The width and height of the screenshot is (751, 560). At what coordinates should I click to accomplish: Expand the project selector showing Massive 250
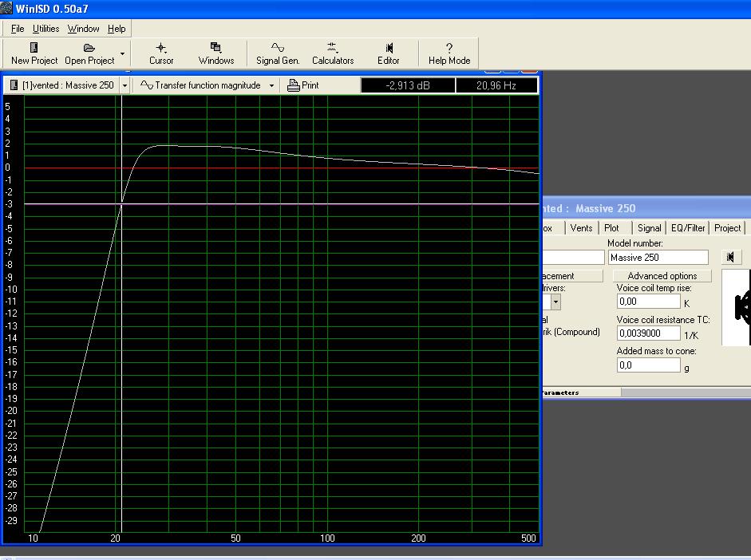tap(125, 85)
